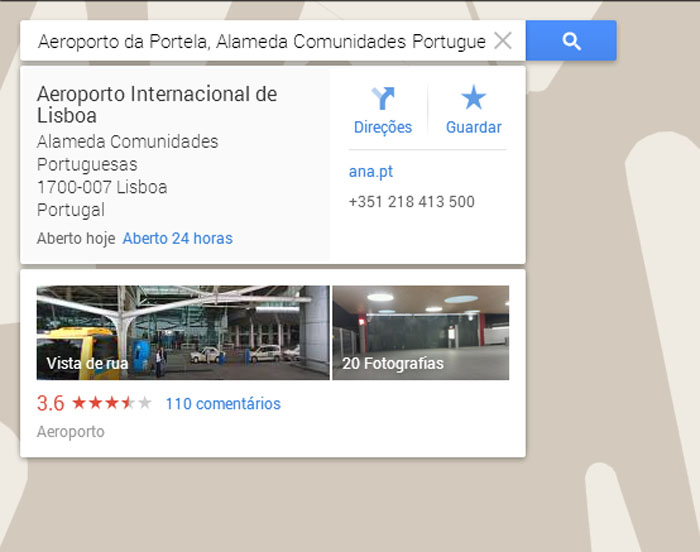Viewport: 700px width, 552px height.
Task: Select the Guardar text label
Action: click(x=473, y=127)
